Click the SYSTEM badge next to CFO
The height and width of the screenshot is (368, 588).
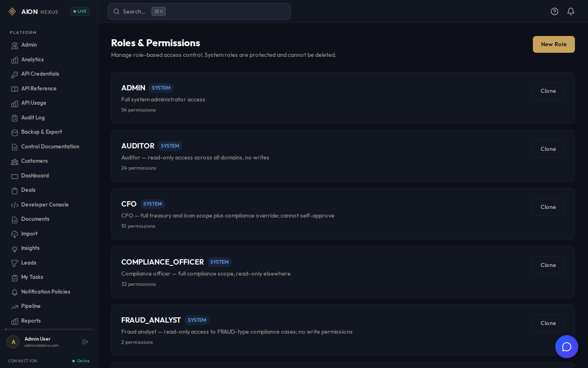tap(152, 204)
